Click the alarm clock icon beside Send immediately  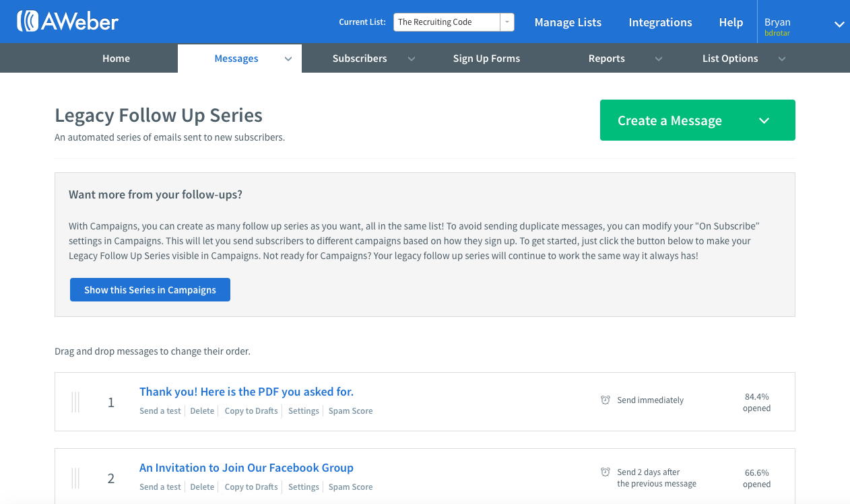pyautogui.click(x=606, y=400)
